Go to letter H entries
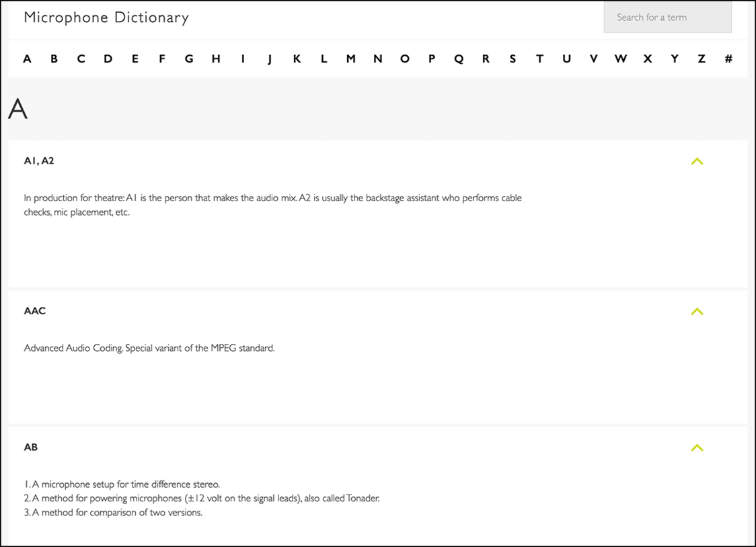The image size is (756, 547). 216,59
